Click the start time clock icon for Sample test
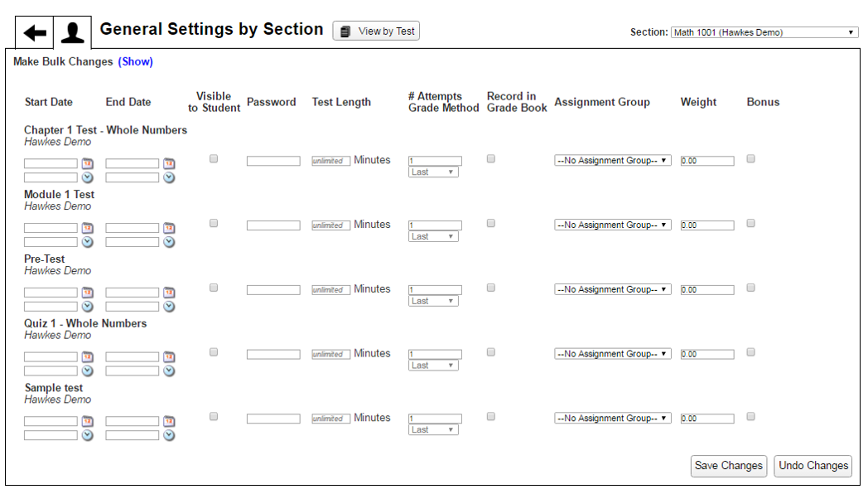This screenshot has height=494, width=868. pos(87,435)
